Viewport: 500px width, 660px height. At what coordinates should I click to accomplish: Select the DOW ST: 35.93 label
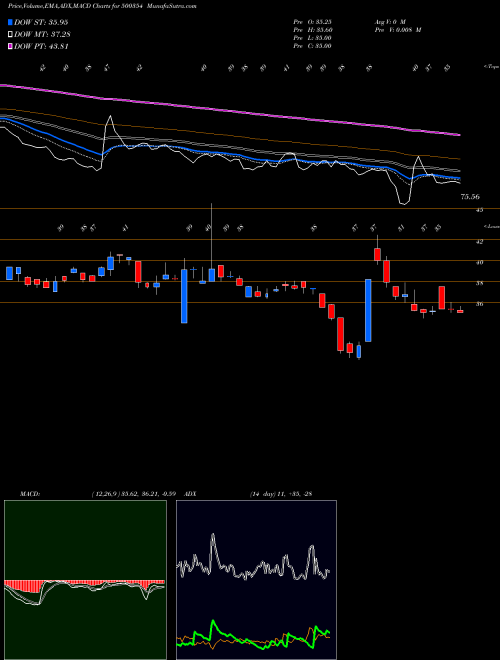41,22
